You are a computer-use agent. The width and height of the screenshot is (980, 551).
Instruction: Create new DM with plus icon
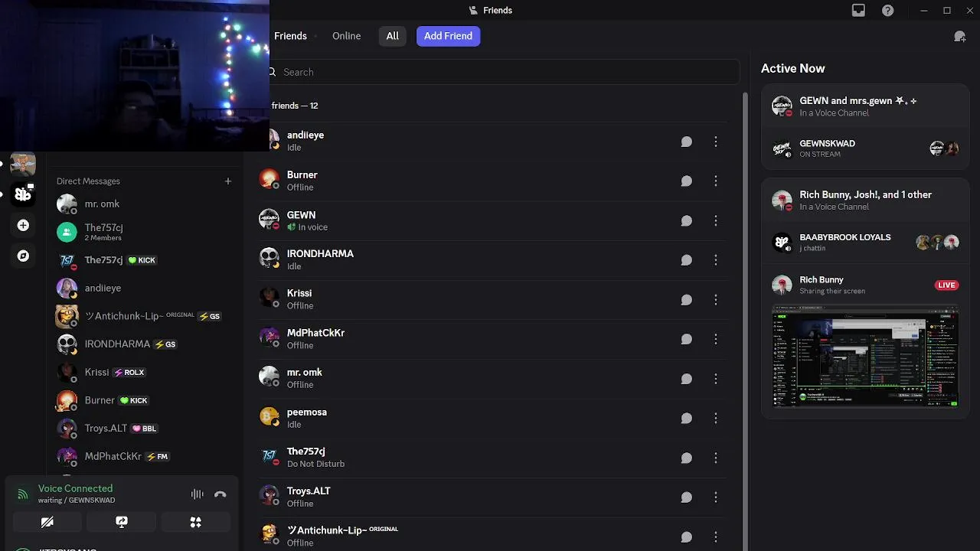227,181
